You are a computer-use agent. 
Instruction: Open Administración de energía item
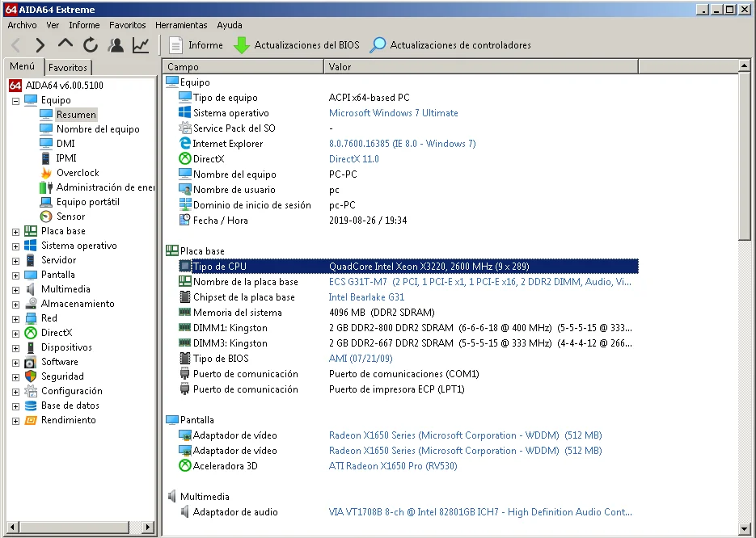click(x=105, y=187)
